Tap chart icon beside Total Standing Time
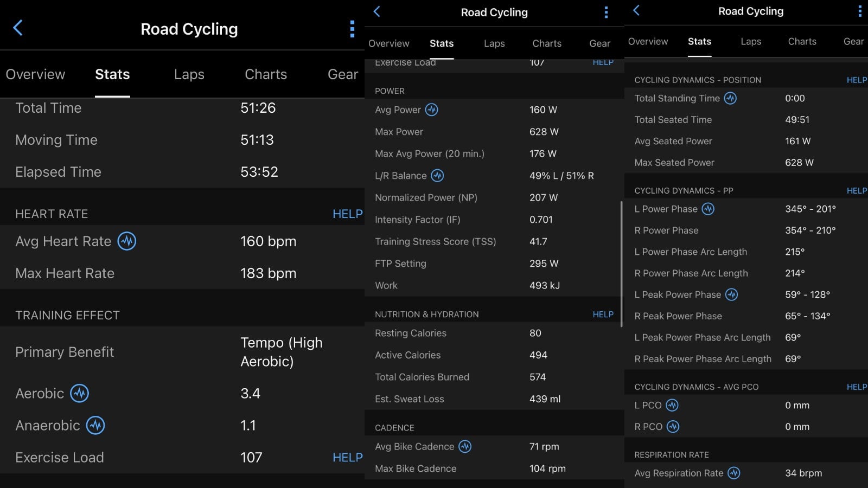Viewport: 868px width, 488px height. tap(730, 98)
